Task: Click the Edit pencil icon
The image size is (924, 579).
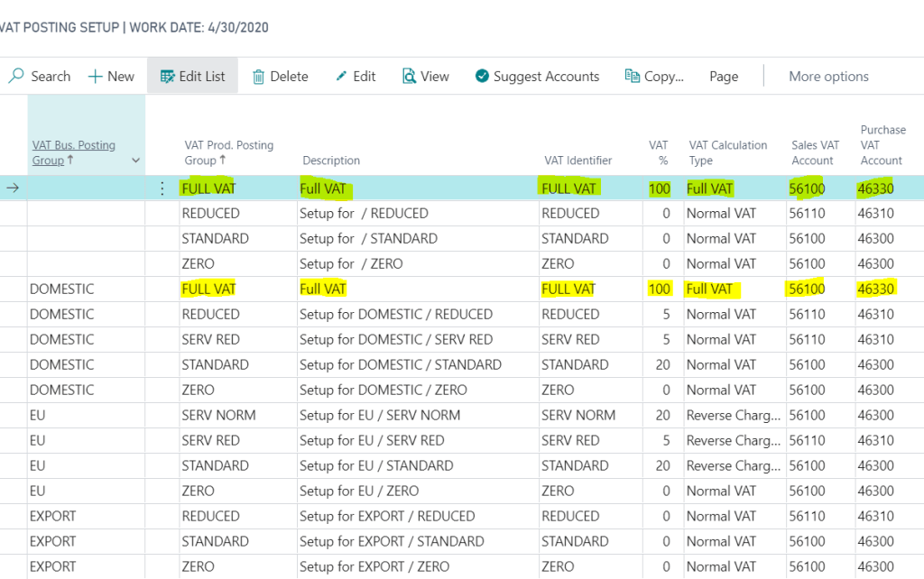Action: pos(341,77)
